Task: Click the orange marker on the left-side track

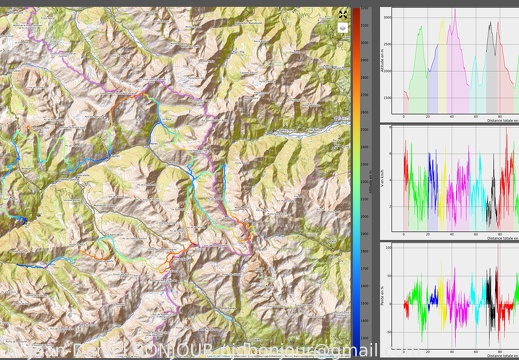Action: pyautogui.click(x=28, y=127)
